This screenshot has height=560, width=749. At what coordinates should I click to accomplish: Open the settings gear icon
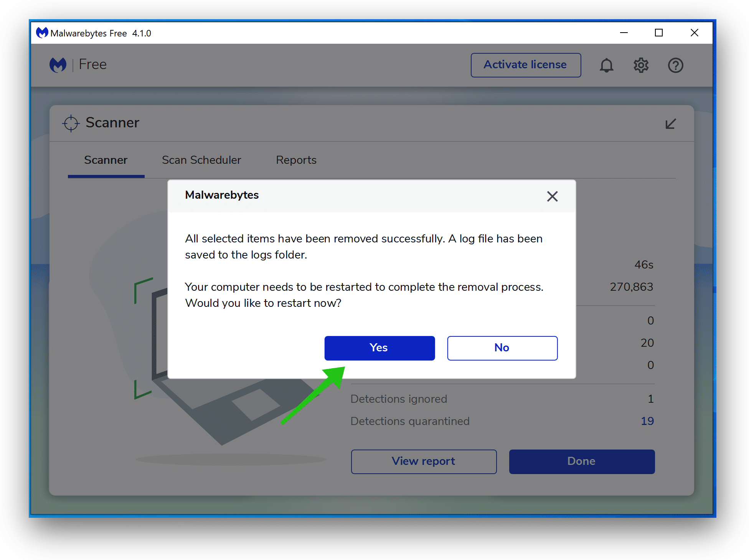[x=642, y=65]
